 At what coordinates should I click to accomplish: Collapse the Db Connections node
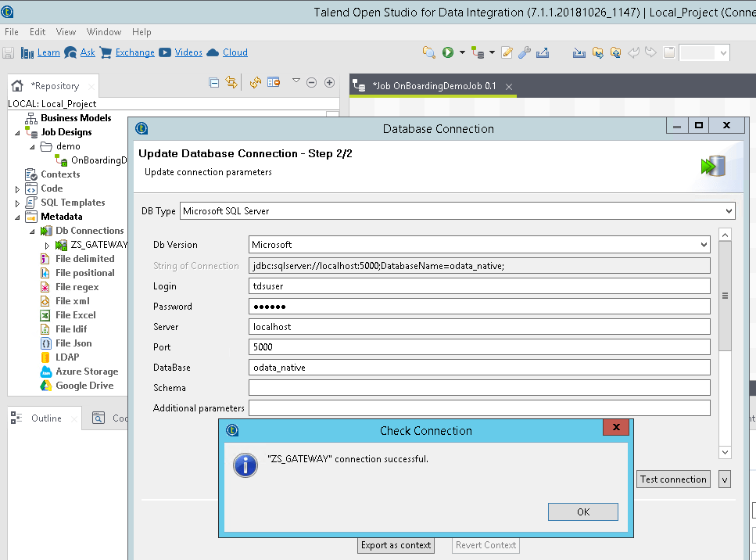(32, 231)
